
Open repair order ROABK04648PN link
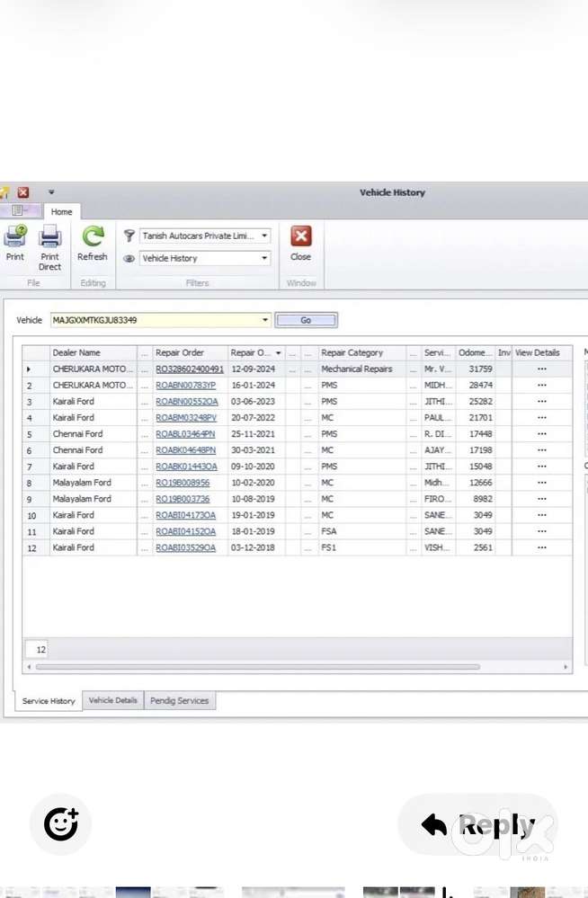(x=186, y=450)
